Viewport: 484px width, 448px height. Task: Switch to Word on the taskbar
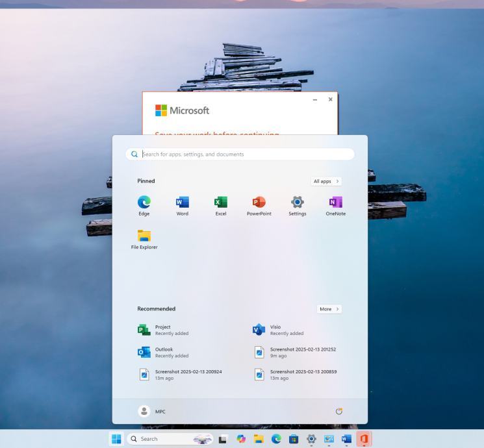(346, 439)
